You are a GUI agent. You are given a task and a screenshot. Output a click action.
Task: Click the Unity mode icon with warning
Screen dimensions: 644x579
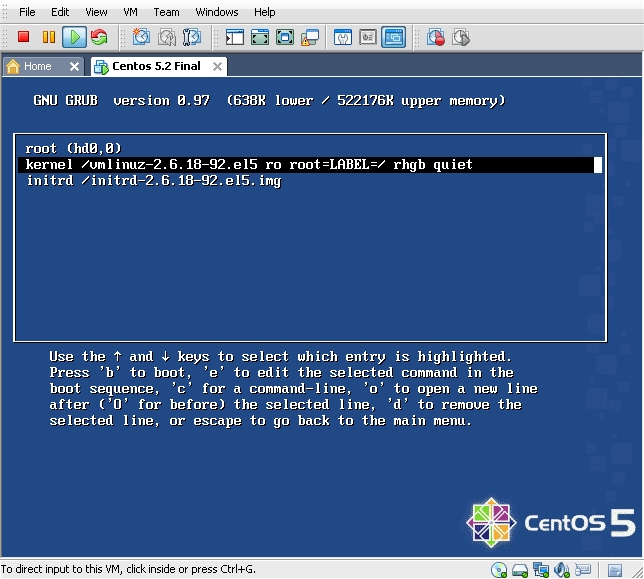click(x=310, y=37)
